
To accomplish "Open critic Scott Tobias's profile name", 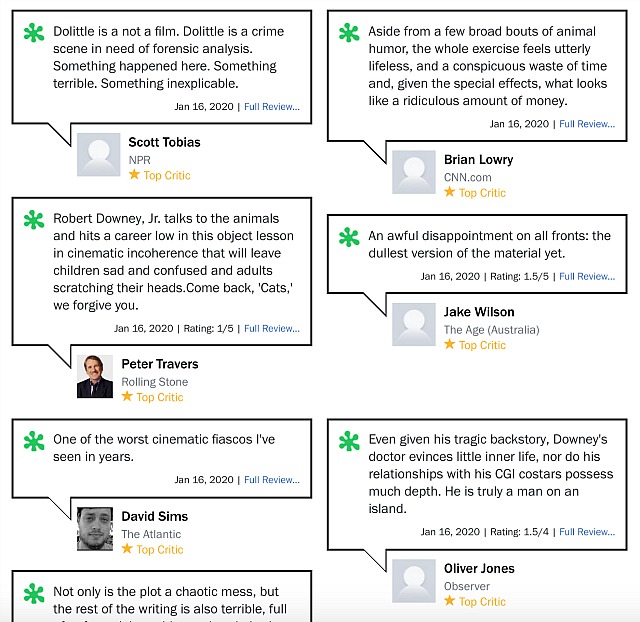I will pyautogui.click(x=164, y=142).
